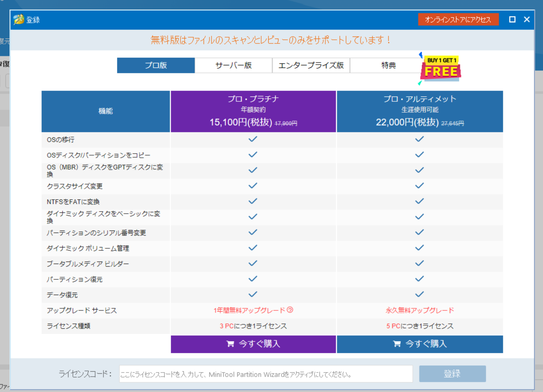Click the Ultimate checkmark for クラスタサイズ変更
This screenshot has height=392, width=543.
pyautogui.click(x=419, y=185)
